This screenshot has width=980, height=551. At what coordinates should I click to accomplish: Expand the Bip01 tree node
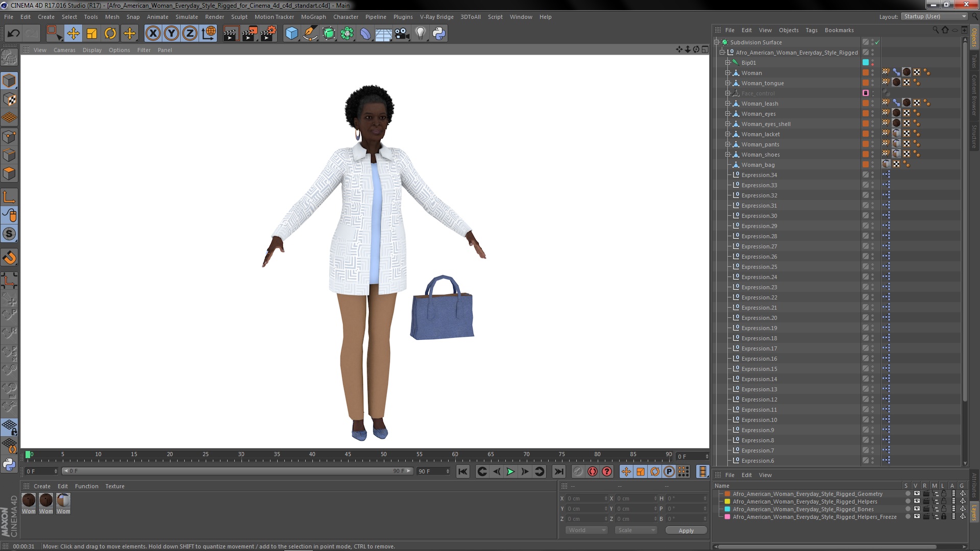click(728, 63)
